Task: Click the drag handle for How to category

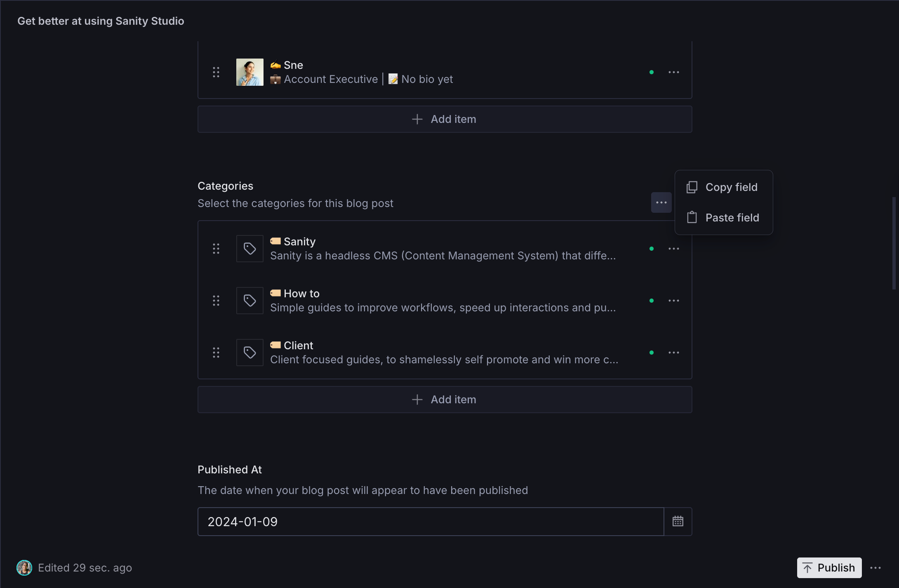Action: click(216, 301)
